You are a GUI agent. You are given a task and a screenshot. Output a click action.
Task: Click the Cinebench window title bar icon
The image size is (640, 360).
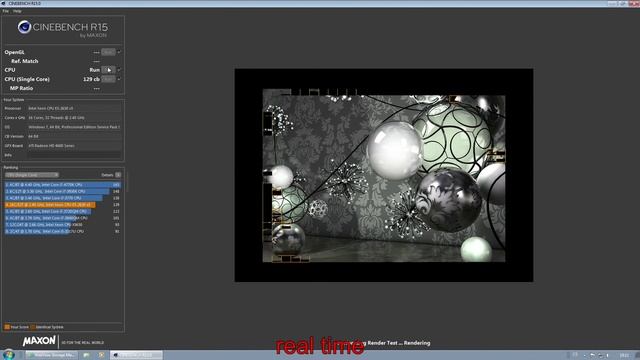(4, 3)
